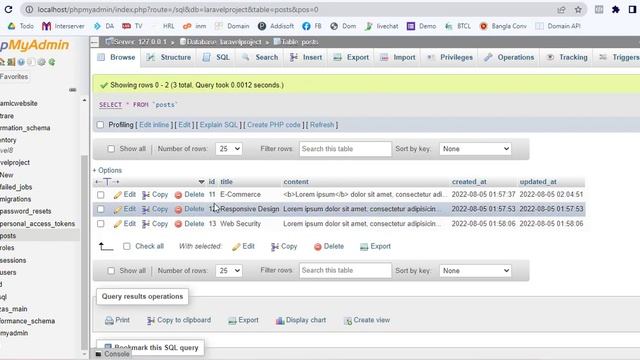The width and height of the screenshot is (640, 360).
Task: Click the Delete icon for E-Commerce row
Action: pos(178,195)
